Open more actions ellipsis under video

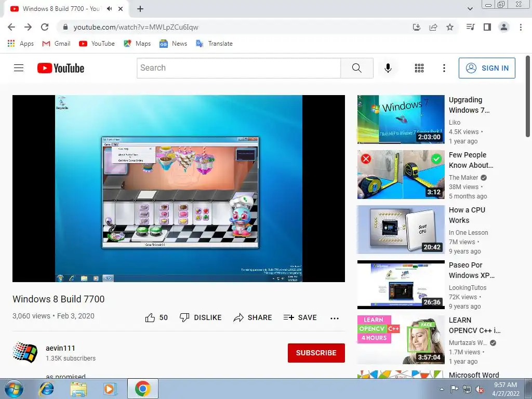point(335,318)
